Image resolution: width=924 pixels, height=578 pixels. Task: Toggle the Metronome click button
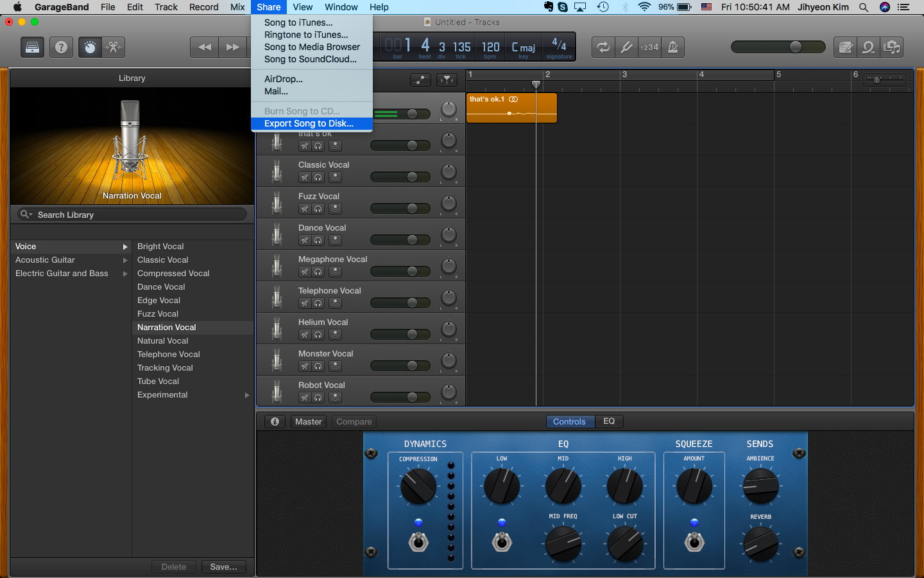coord(672,48)
